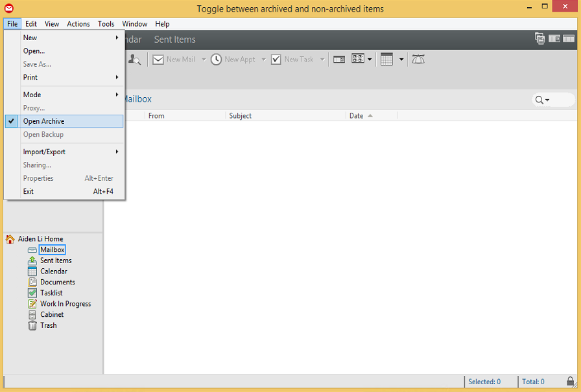Click the New Task checkmark icon
Viewport: 581px width, 392px height.
(276, 60)
